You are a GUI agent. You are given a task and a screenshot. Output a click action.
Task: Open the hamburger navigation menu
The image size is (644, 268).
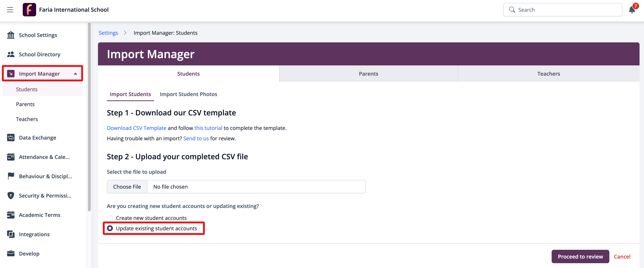10,10
